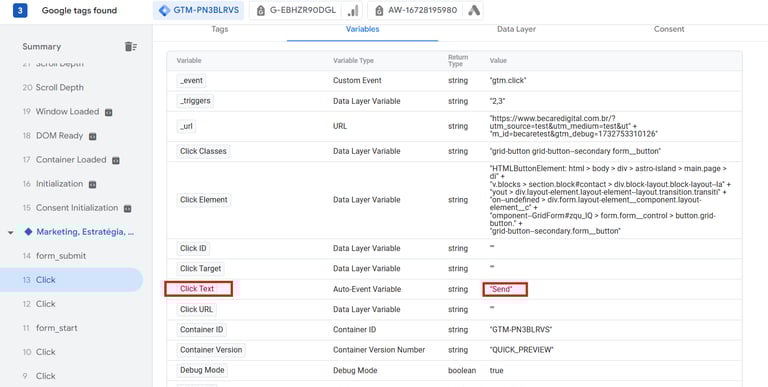Click the Click ID variable chip
This screenshot has width=768, height=387.
tap(193, 248)
